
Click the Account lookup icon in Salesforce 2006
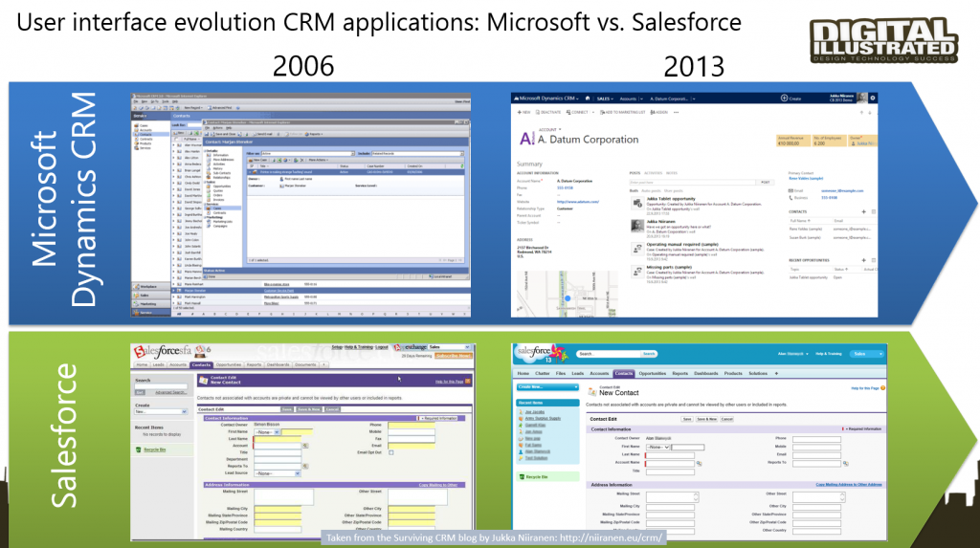pyautogui.click(x=305, y=446)
